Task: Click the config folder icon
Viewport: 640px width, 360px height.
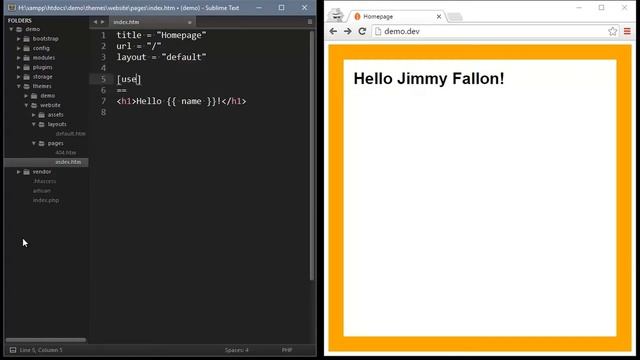Action: 27,48
